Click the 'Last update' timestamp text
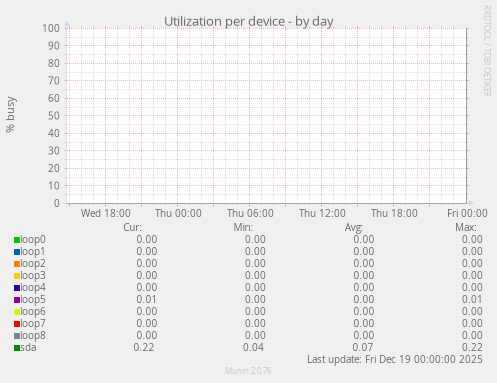This screenshot has width=497, height=383. 395,360
